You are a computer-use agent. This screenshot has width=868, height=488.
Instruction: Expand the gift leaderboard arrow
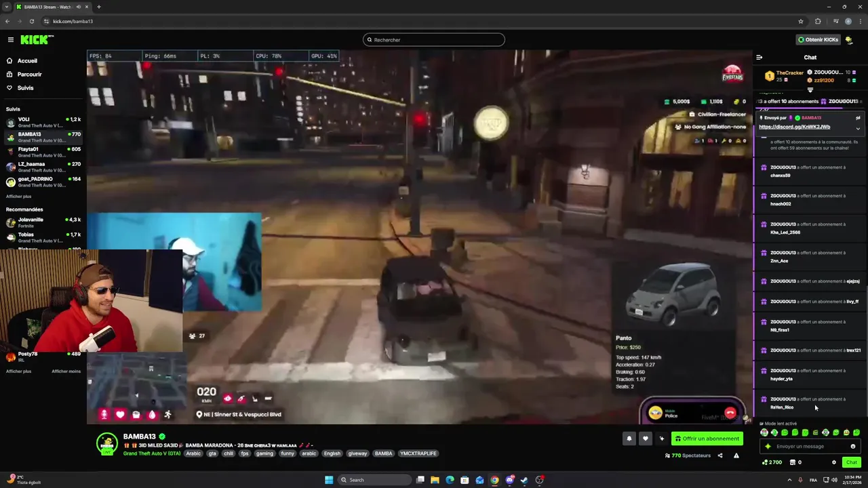pos(810,90)
